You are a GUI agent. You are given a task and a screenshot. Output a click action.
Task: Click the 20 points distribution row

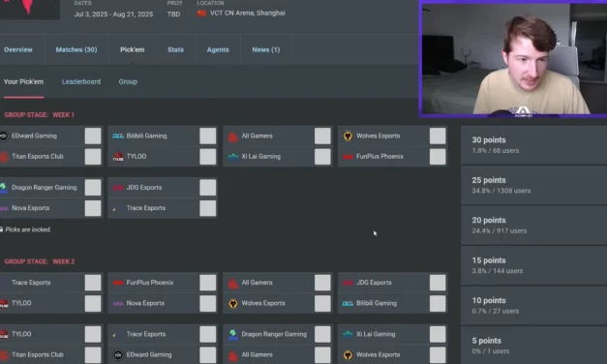(x=533, y=226)
